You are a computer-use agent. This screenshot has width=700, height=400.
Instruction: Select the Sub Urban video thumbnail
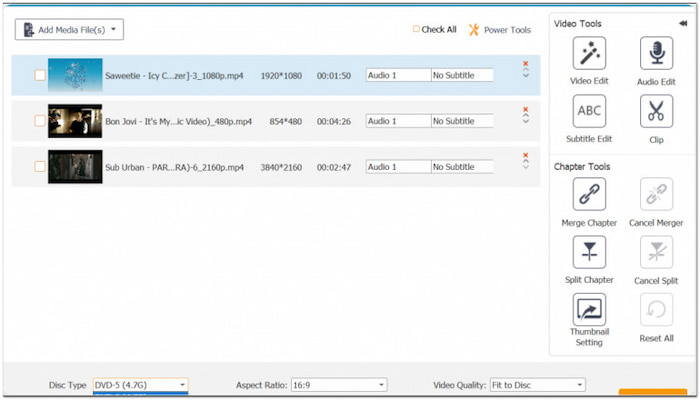(x=75, y=167)
